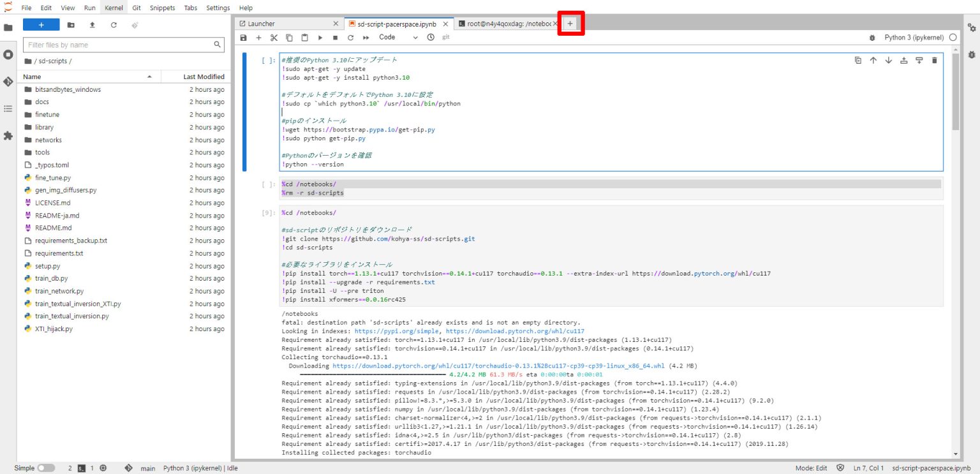This screenshot has width=980, height=474.
Task: Open the Git panel in the sidebar
Action: tap(8, 81)
